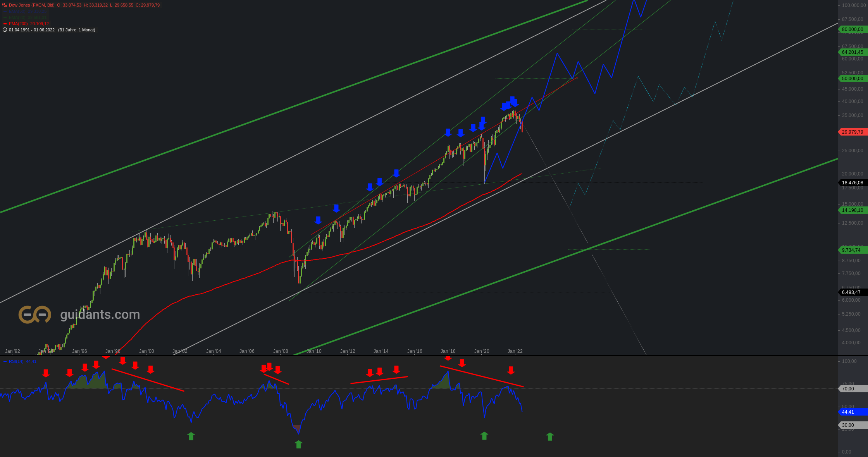Click the red EMA(200) color swatch in legend
Screen dimensions: 868x457
click(x=5, y=24)
